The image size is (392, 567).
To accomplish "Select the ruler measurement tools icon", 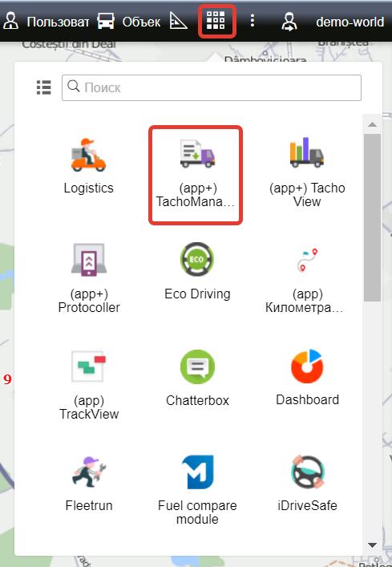I will 179,21.
